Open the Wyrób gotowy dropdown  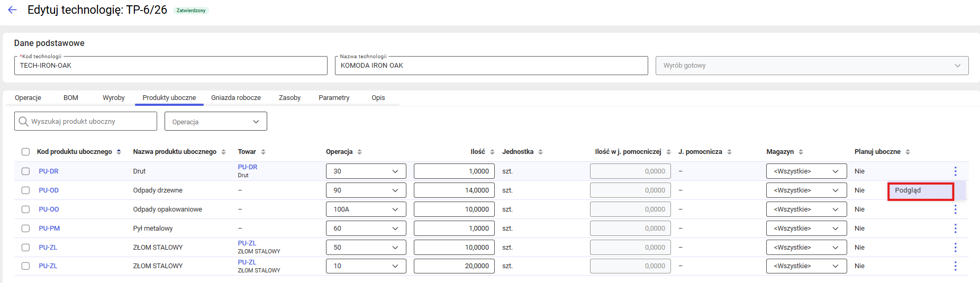(x=812, y=66)
